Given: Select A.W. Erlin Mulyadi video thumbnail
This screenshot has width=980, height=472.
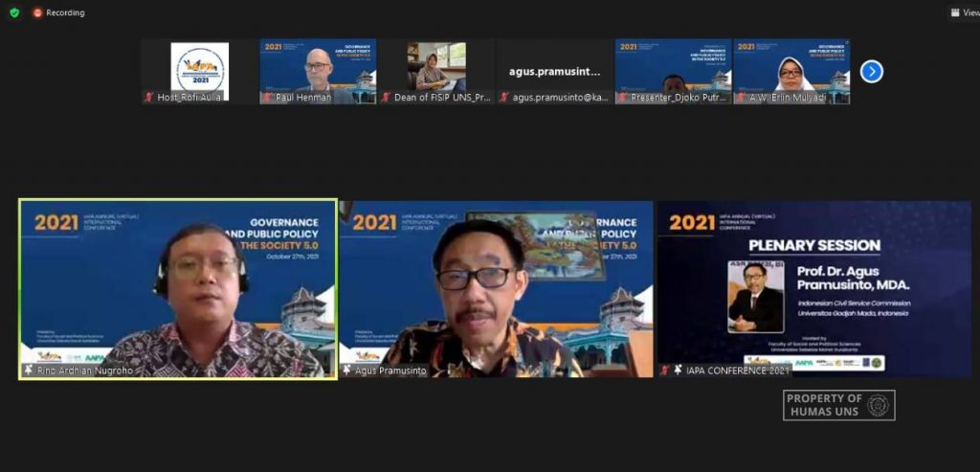Looking at the screenshot, I should 791,71.
